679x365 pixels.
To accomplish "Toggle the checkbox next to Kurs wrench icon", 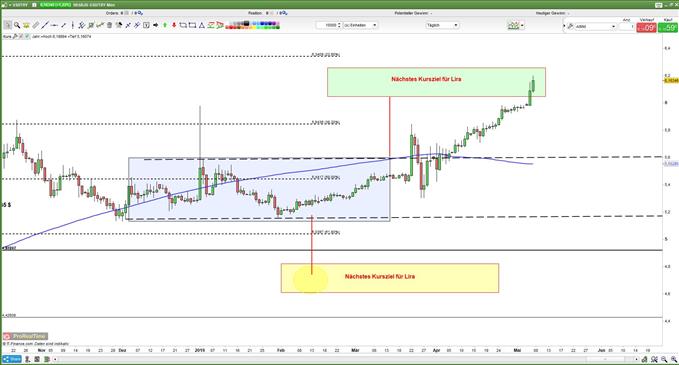I will click(x=21, y=36).
